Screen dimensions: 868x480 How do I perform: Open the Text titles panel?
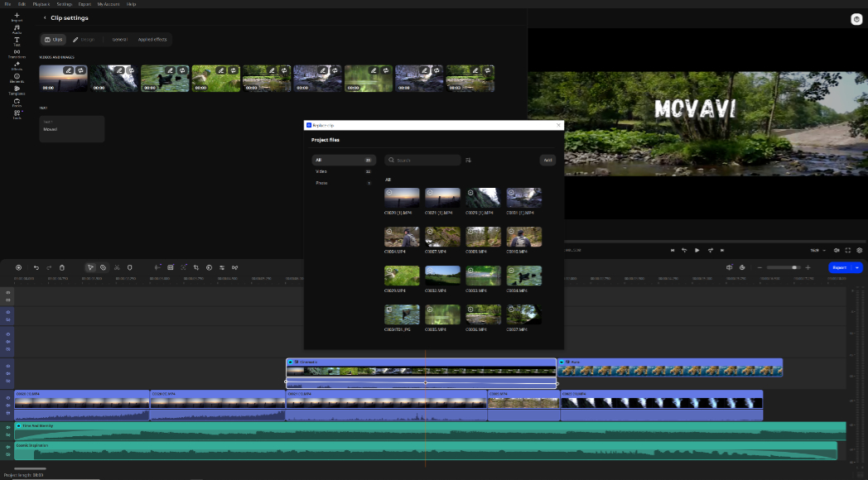[17, 41]
